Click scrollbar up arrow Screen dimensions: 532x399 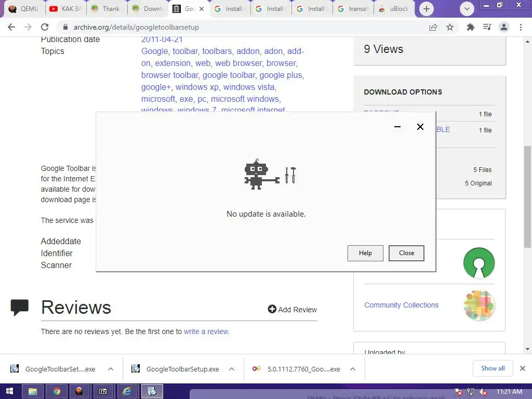pos(527,42)
